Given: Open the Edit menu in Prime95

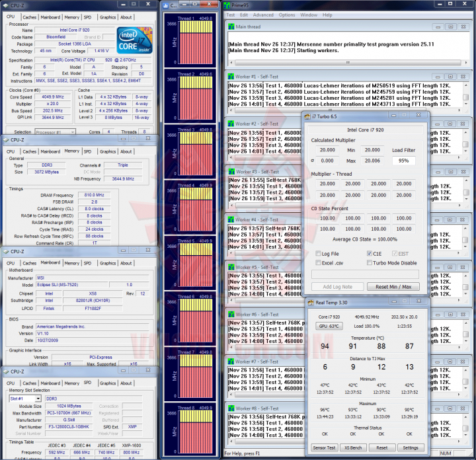Looking at the screenshot, I should [244, 15].
